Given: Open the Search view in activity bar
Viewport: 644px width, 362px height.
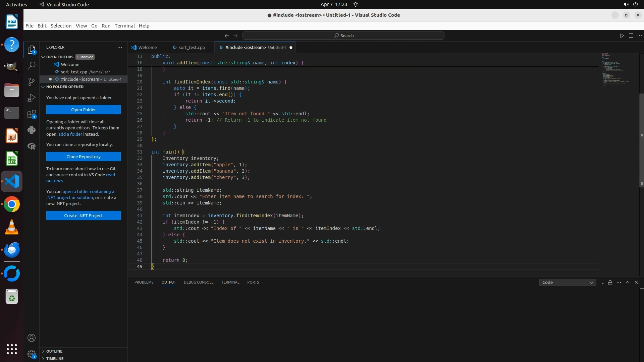Looking at the screenshot, I should tap(32, 66).
